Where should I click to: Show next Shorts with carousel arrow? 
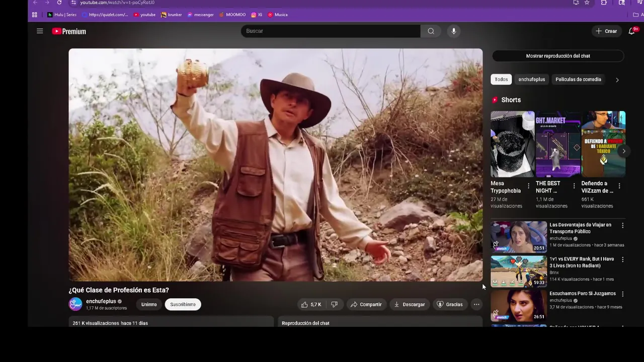[x=623, y=151]
